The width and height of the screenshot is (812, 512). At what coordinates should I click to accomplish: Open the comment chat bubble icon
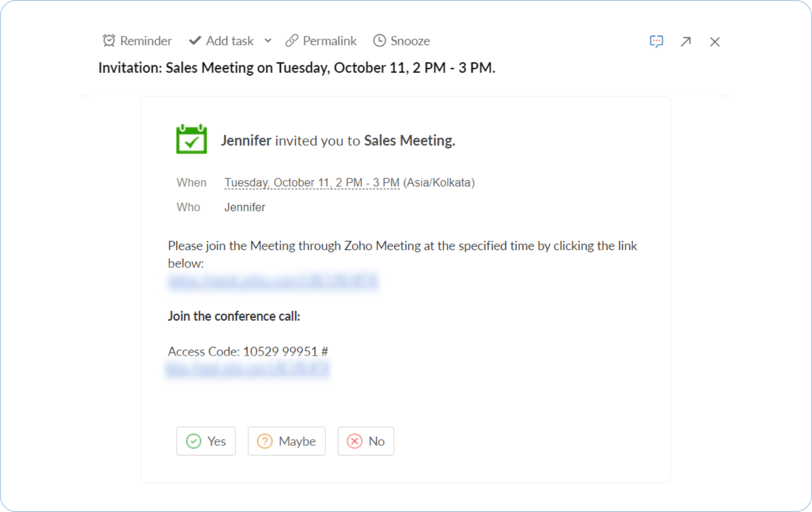coord(656,41)
